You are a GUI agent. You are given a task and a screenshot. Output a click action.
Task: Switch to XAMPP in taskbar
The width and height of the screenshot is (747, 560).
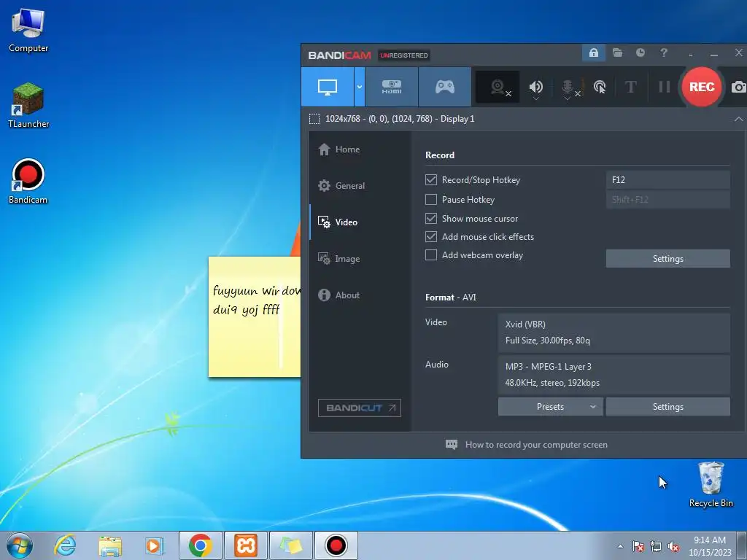(x=246, y=545)
